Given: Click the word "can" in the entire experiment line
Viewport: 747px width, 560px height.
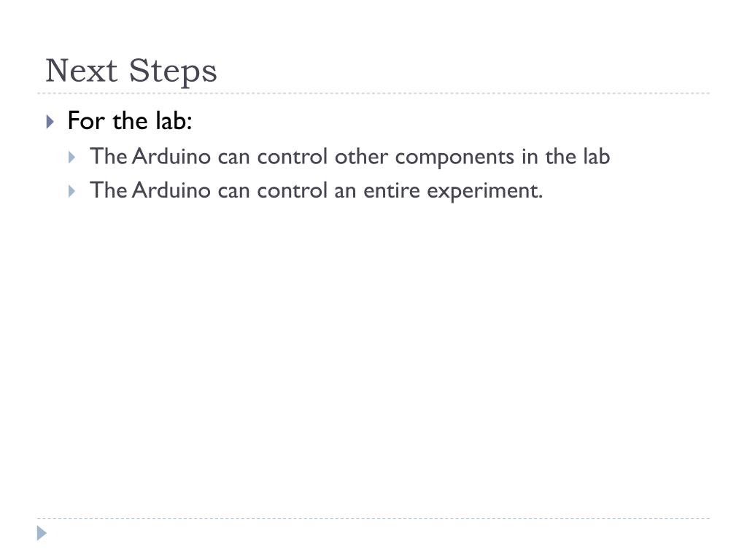Looking at the screenshot, I should [x=234, y=192].
